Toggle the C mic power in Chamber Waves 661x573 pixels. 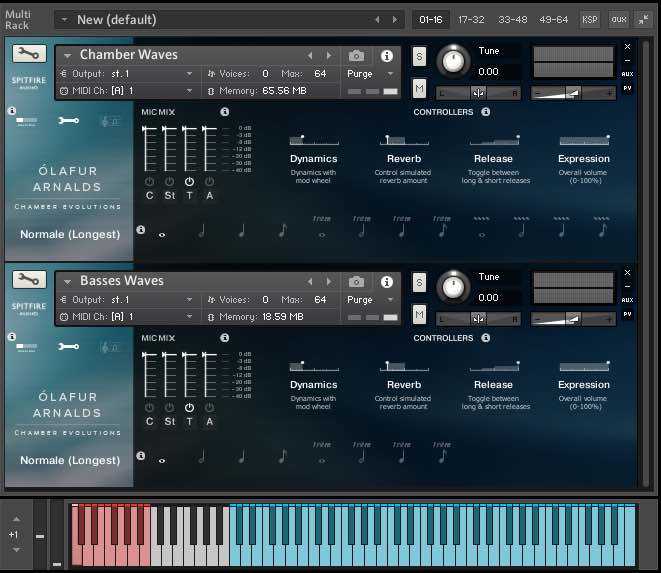[149, 182]
